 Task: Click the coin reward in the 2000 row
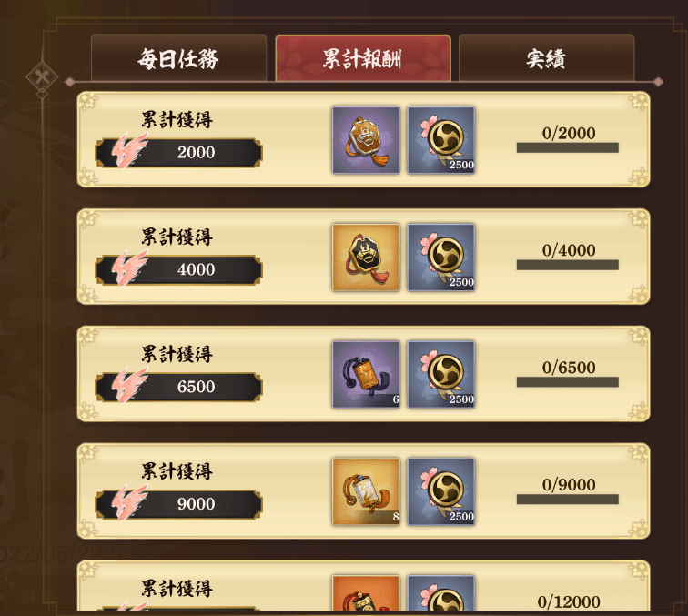tap(441, 140)
